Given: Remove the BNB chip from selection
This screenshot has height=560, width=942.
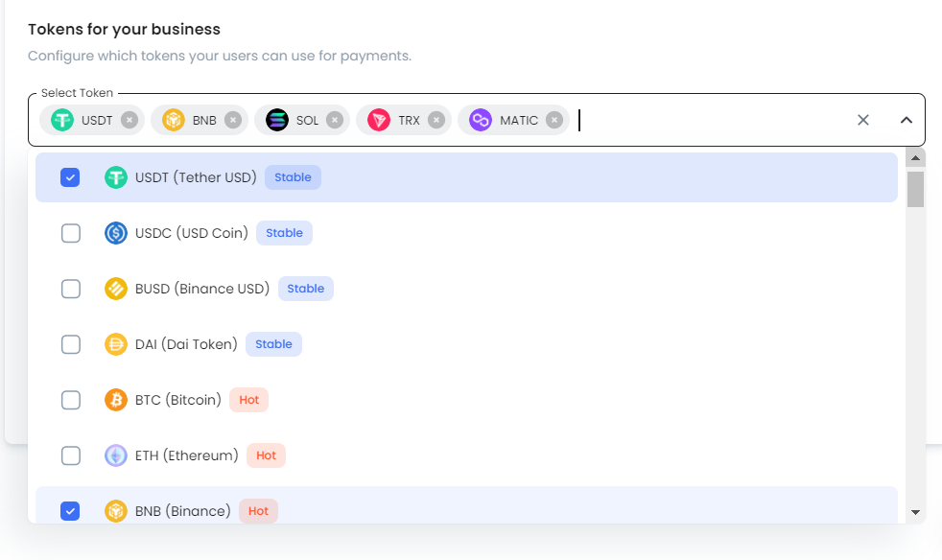Looking at the screenshot, I should click(x=233, y=120).
